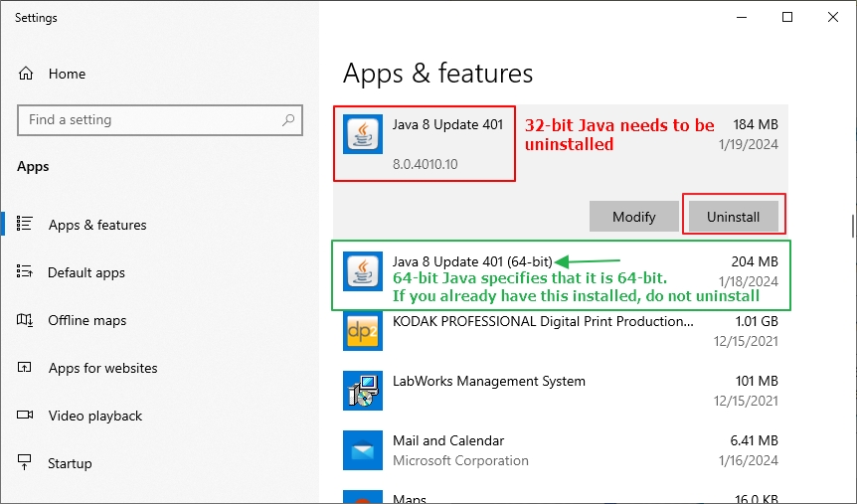Viewport: 857px width, 504px height.
Task: Click the Startup icon
Action: (25, 462)
